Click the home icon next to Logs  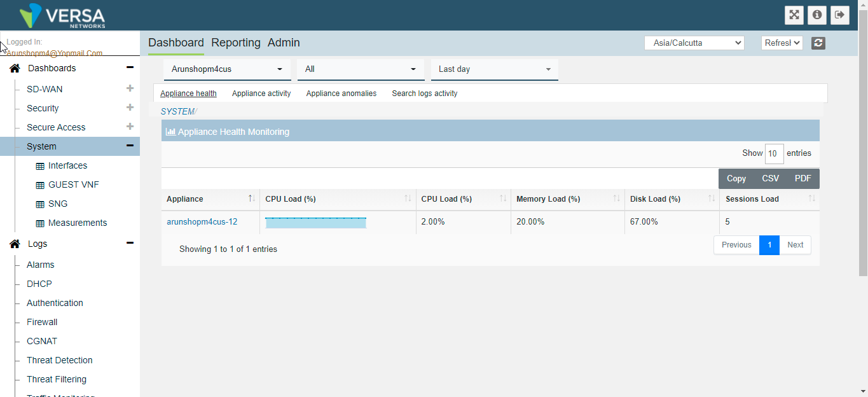coord(14,243)
